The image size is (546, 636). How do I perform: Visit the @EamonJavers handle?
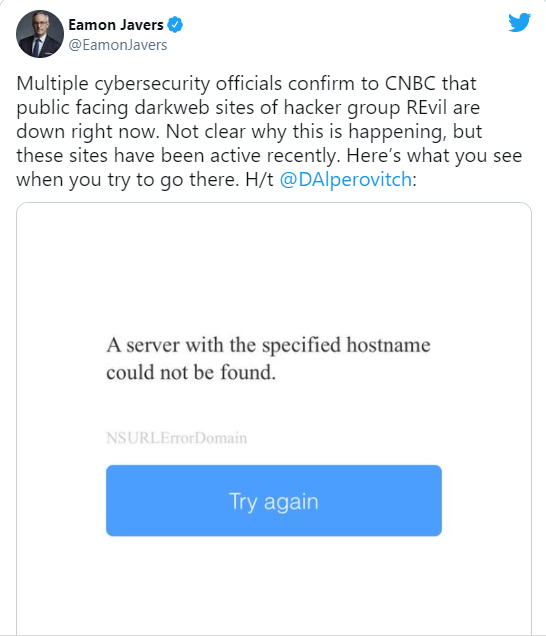coord(118,45)
